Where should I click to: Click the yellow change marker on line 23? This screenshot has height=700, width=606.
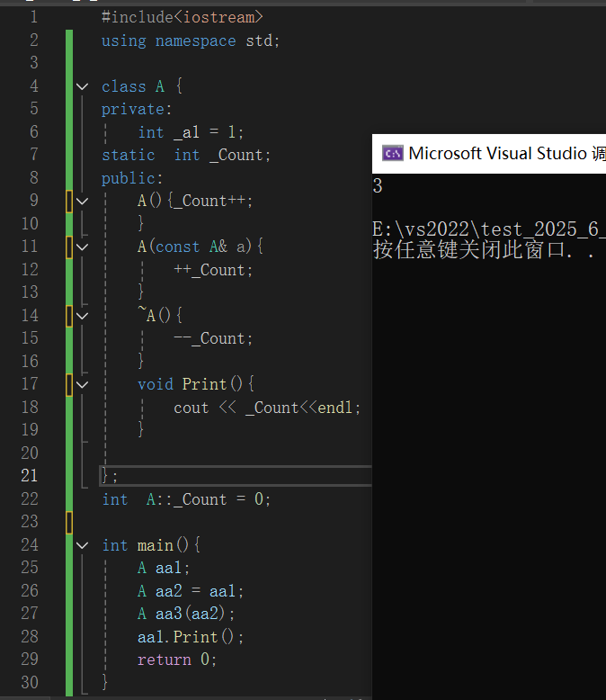coord(69,523)
